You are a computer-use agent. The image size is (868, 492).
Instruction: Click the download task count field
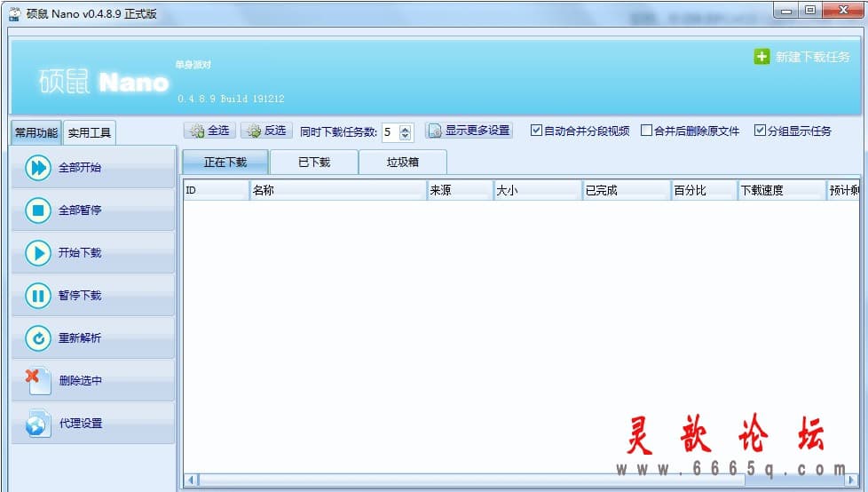click(x=391, y=131)
